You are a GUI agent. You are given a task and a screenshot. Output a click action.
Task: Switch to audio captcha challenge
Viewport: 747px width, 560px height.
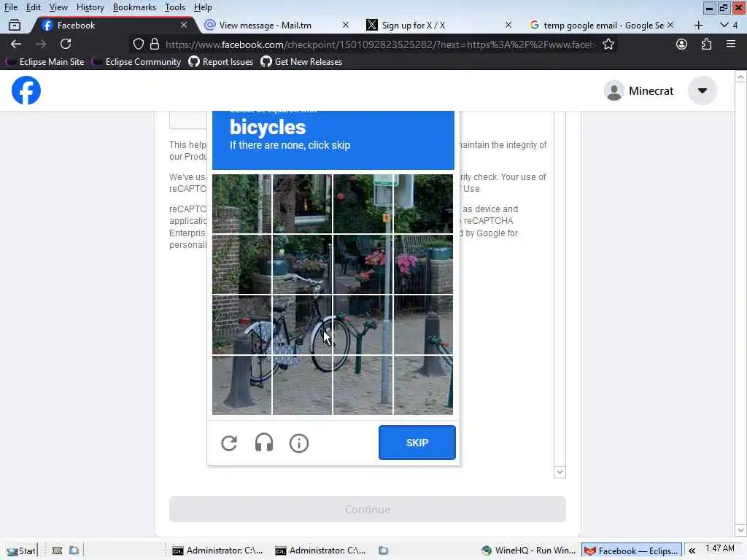pos(264,443)
